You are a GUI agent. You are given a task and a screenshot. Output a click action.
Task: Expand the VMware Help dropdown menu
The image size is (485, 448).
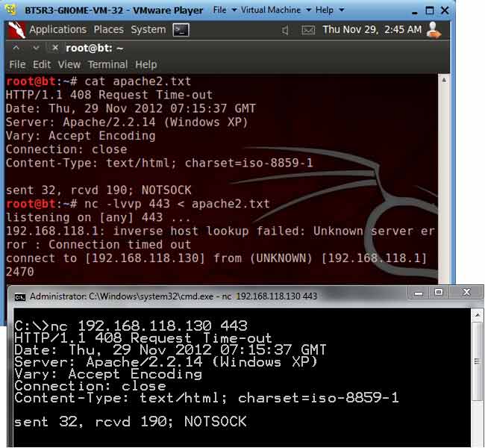point(328,10)
